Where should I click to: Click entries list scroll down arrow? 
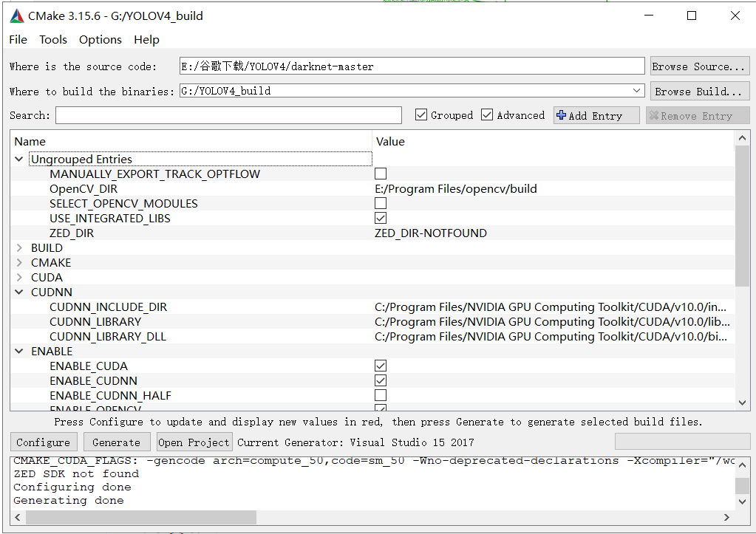pyautogui.click(x=742, y=403)
